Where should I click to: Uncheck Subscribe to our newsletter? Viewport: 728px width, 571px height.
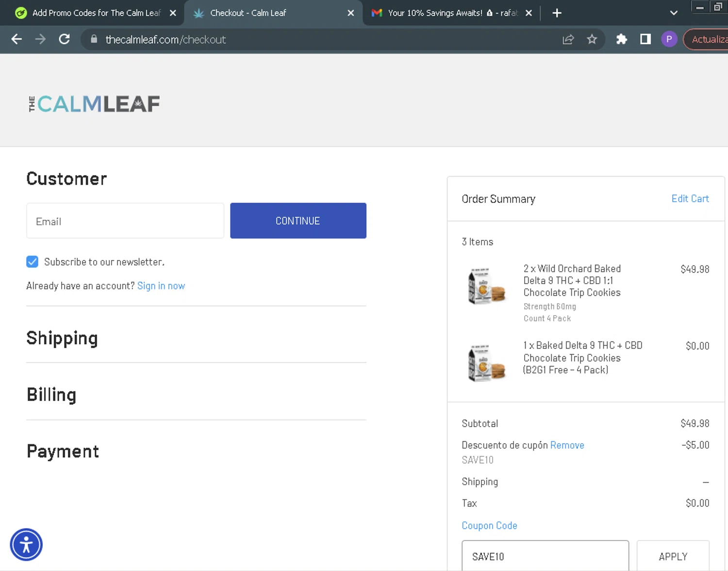[32, 262]
